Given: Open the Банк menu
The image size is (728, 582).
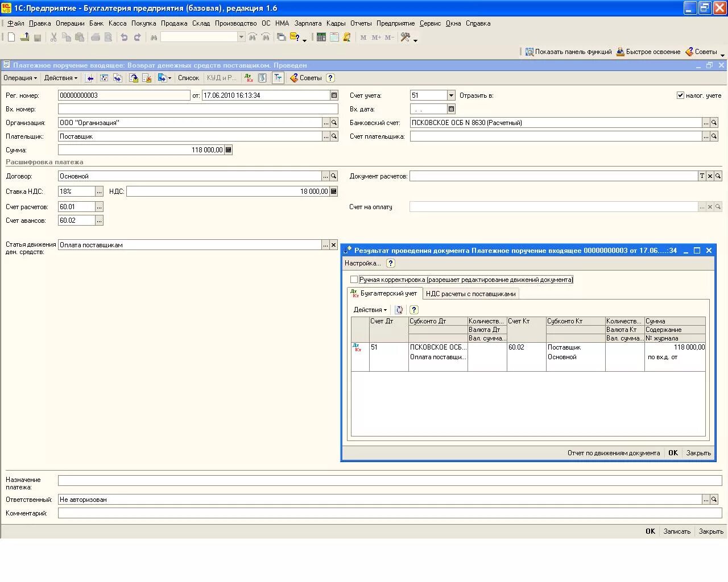Looking at the screenshot, I should 96,23.
